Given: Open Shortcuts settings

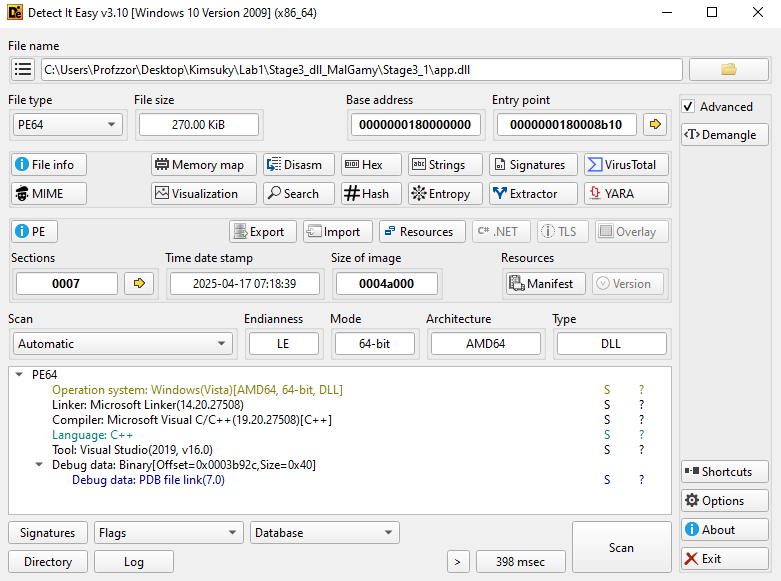Looking at the screenshot, I should (725, 471).
